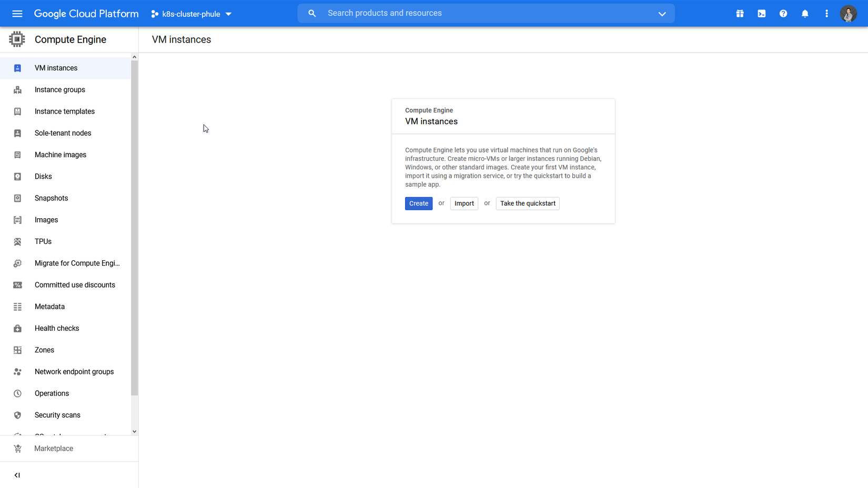
Task: Click the Marketplace cart icon
Action: [17, 449]
